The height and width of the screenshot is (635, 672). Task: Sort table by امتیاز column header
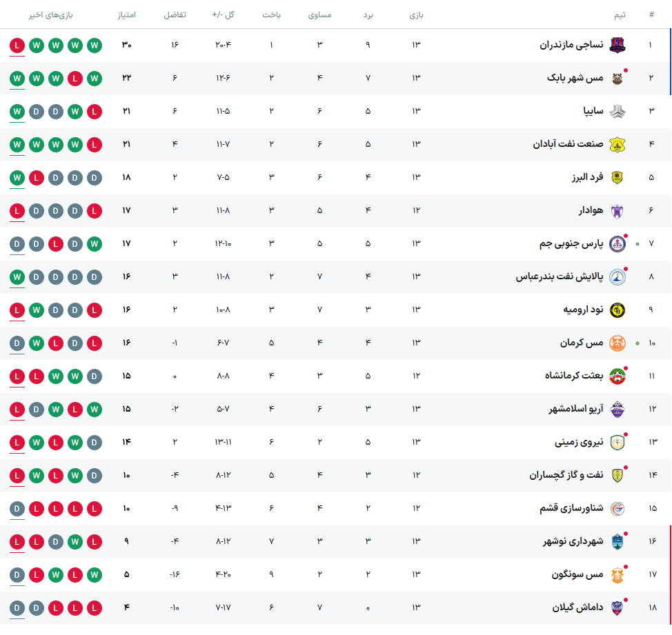[126, 15]
